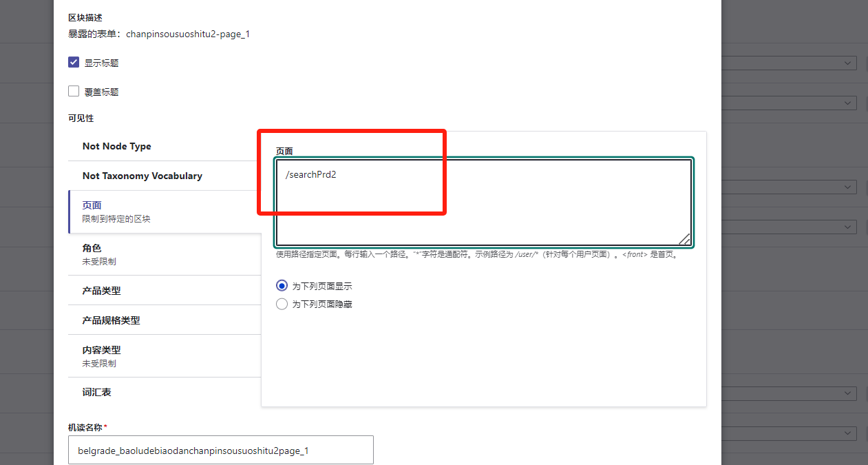This screenshot has height=465, width=868.
Task: Click the path usage help text below textarea
Action: tap(478, 254)
